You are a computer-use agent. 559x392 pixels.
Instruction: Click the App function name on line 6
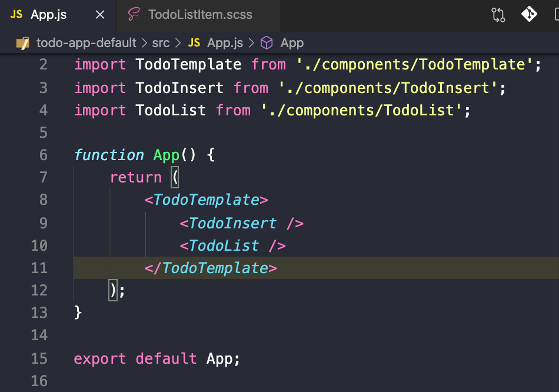[166, 155]
